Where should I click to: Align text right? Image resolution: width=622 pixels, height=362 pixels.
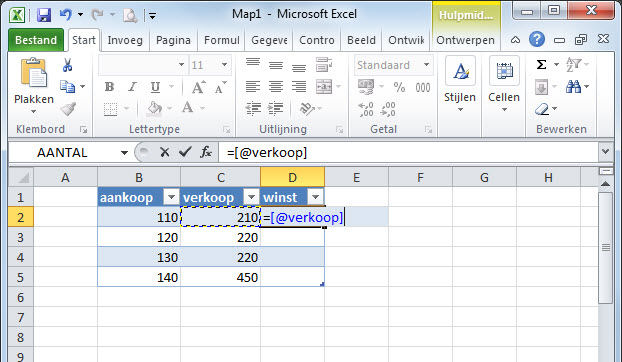299,86
